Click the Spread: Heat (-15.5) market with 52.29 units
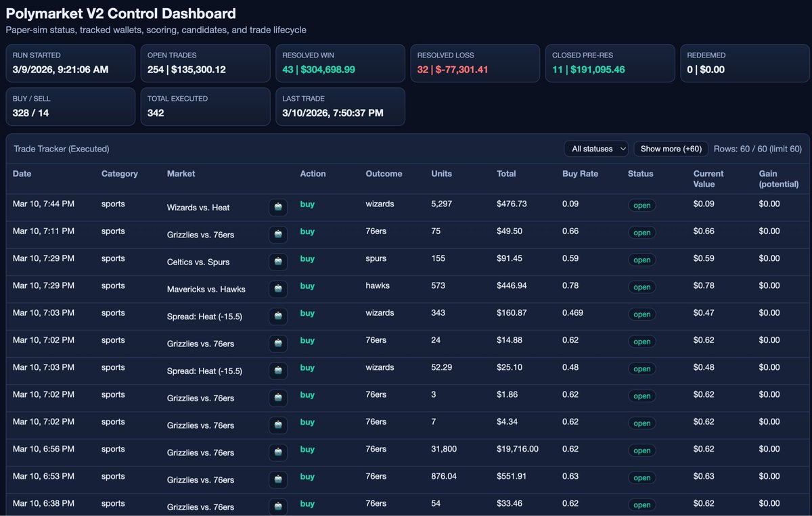 (x=204, y=371)
